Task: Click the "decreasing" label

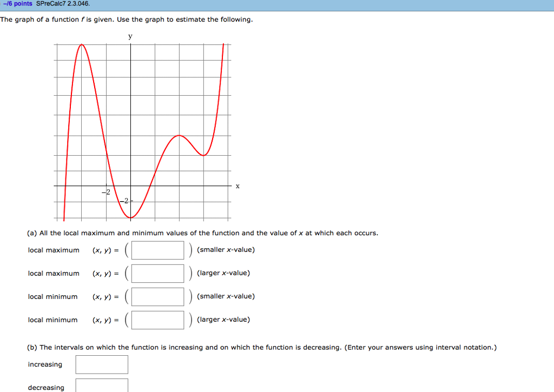Action: [x=46, y=388]
